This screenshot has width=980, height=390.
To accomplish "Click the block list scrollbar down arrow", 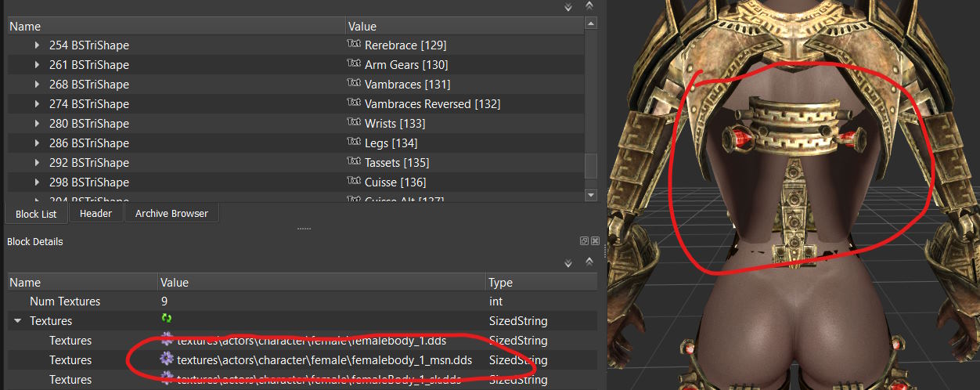I will [x=591, y=195].
